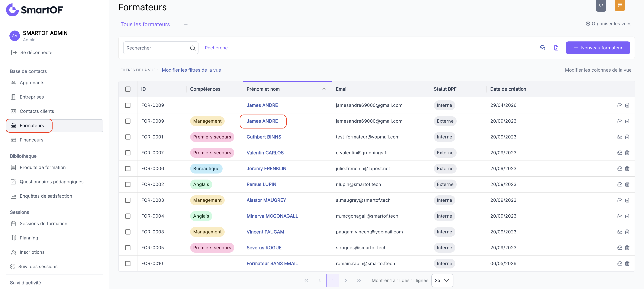Open Questionnaires pédagogiques
Image resolution: width=644 pixels, height=289 pixels.
coord(51,182)
